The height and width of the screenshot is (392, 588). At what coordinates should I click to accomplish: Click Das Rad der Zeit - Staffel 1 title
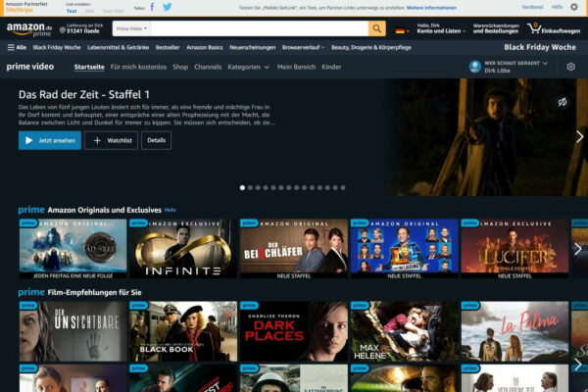pos(84,94)
